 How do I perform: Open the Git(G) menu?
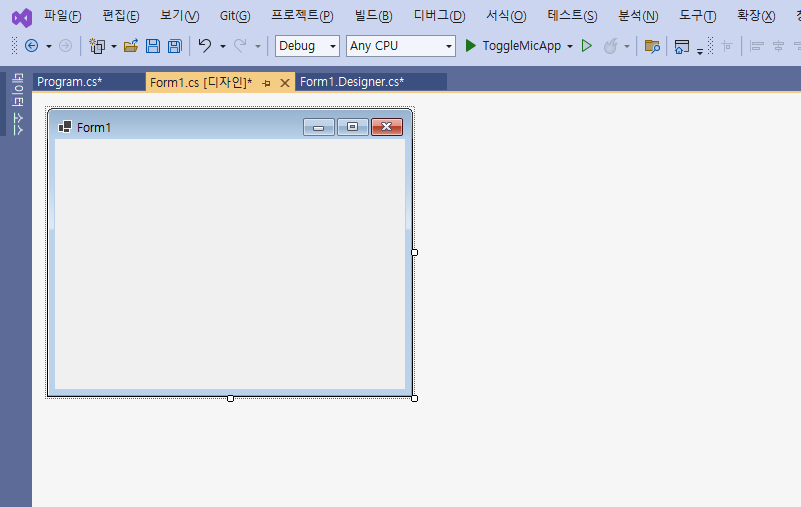point(235,16)
